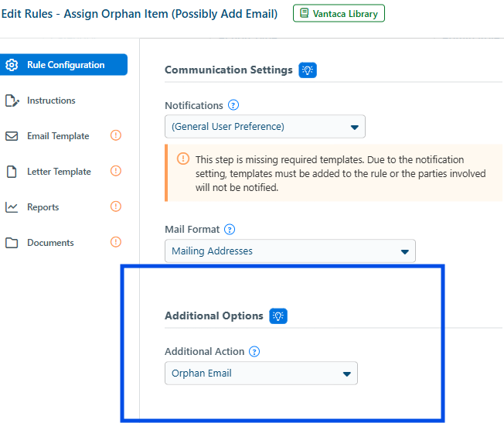504x423 pixels.
Task: Click the Email Template envelope icon
Action: point(12,136)
